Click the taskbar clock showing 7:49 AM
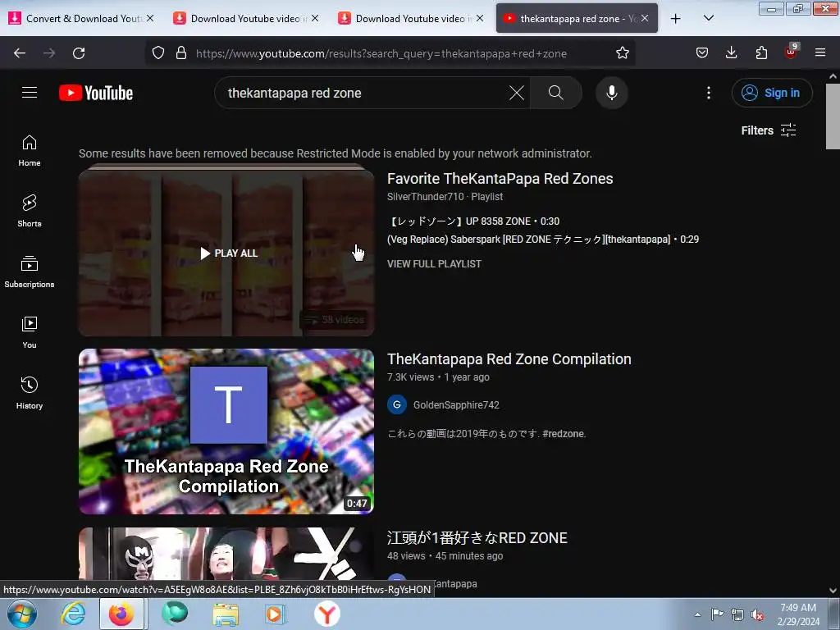The image size is (840, 630). (x=798, y=614)
